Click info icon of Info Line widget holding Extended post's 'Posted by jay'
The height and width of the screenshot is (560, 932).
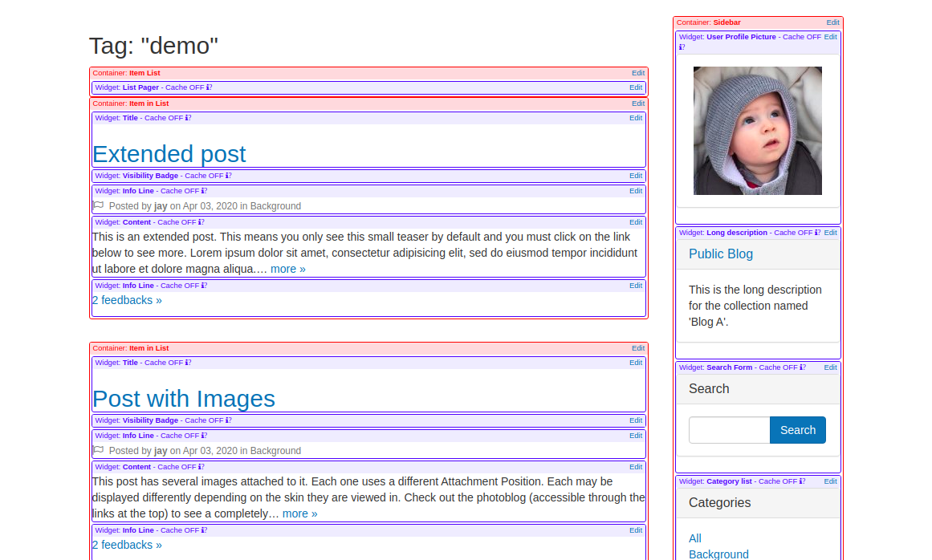(204, 191)
